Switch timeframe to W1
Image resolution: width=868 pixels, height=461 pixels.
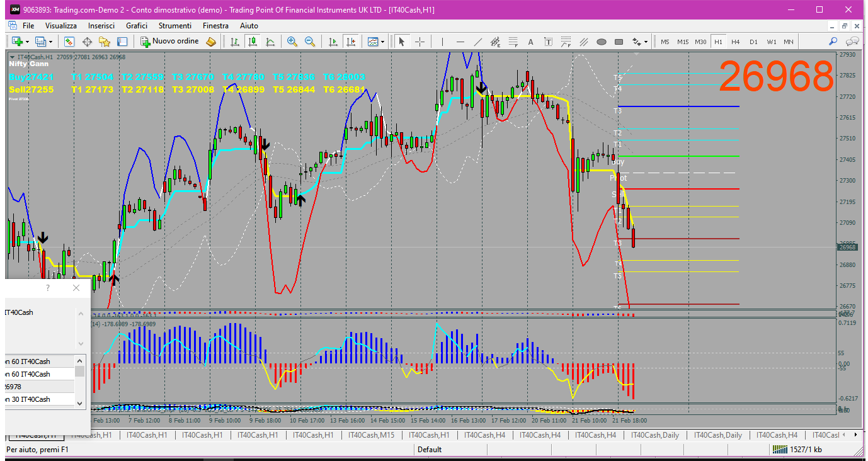[771, 42]
